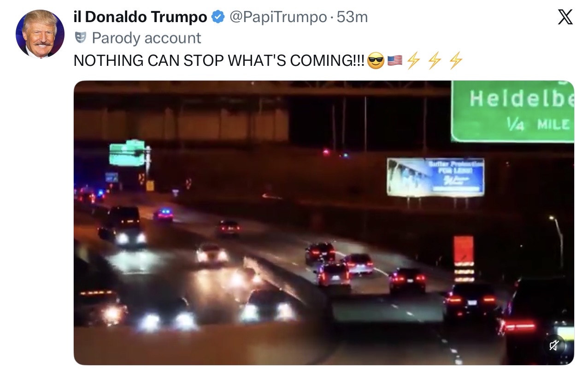This screenshot has height=373, width=588.
Task: Click the distant small green overhead sign
Action: coord(127,153)
